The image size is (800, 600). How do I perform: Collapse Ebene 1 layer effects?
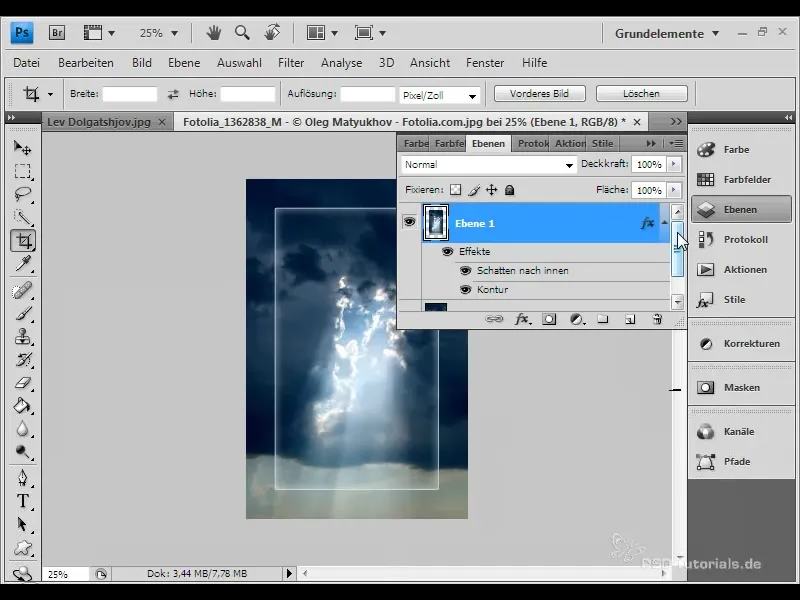[664, 222]
